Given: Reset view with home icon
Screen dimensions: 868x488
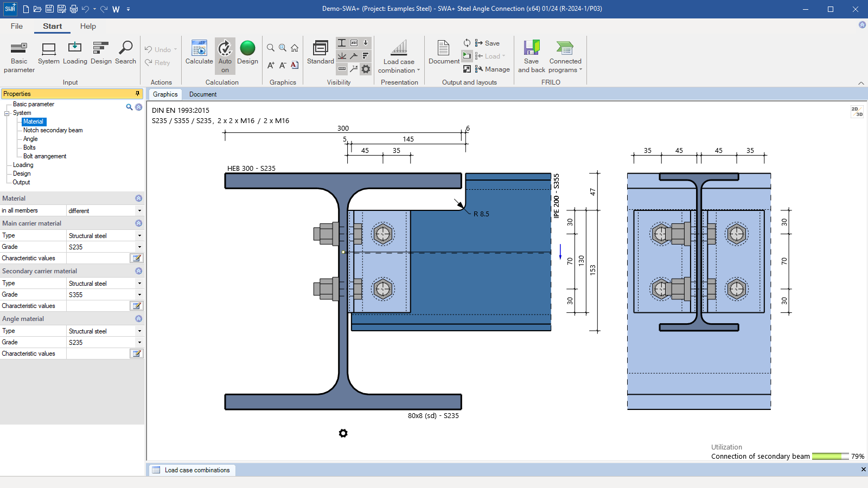Looking at the screenshot, I should (x=295, y=48).
